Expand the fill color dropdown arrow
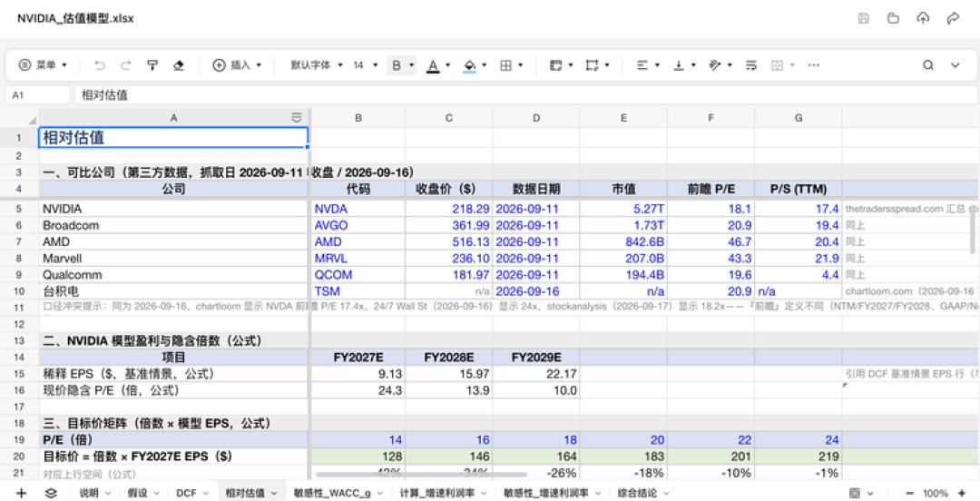 coord(484,65)
